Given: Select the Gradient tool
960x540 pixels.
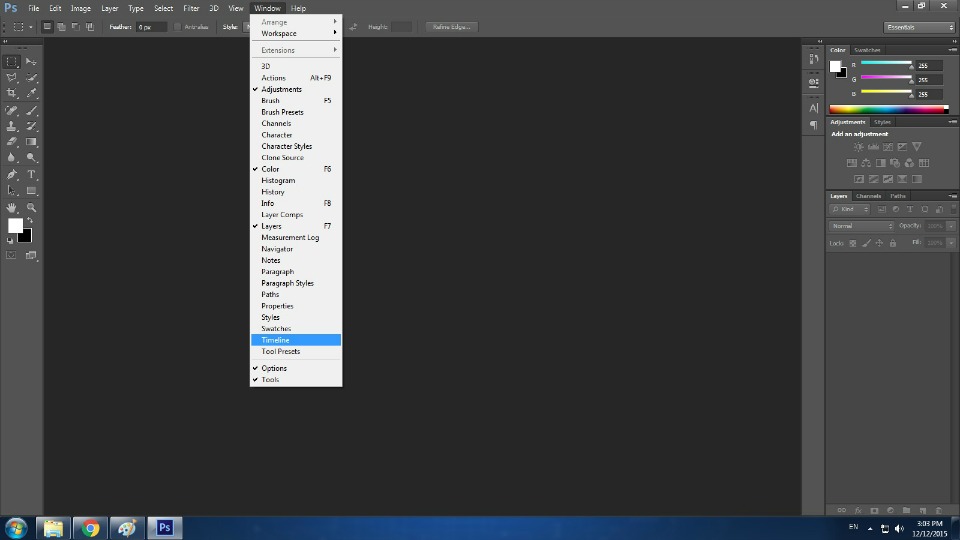Looking at the screenshot, I should (x=31, y=141).
